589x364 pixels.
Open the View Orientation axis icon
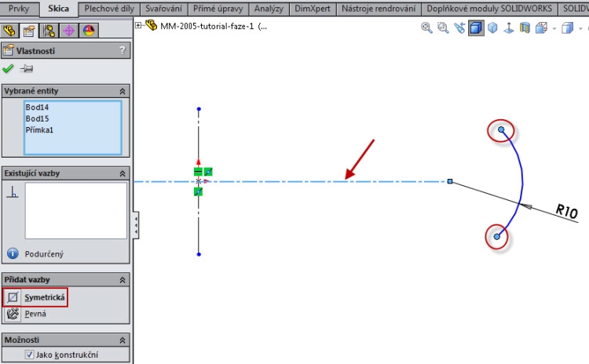click(x=509, y=27)
